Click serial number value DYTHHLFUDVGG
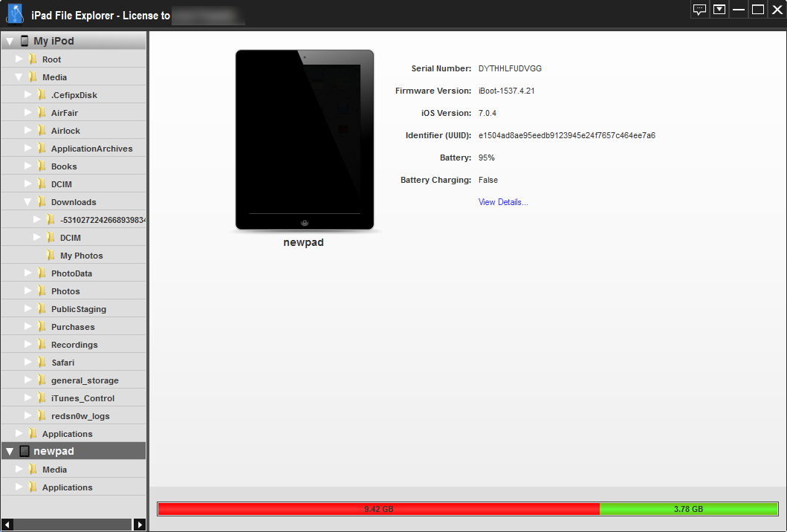Viewport: 787px width, 532px height. click(x=510, y=69)
